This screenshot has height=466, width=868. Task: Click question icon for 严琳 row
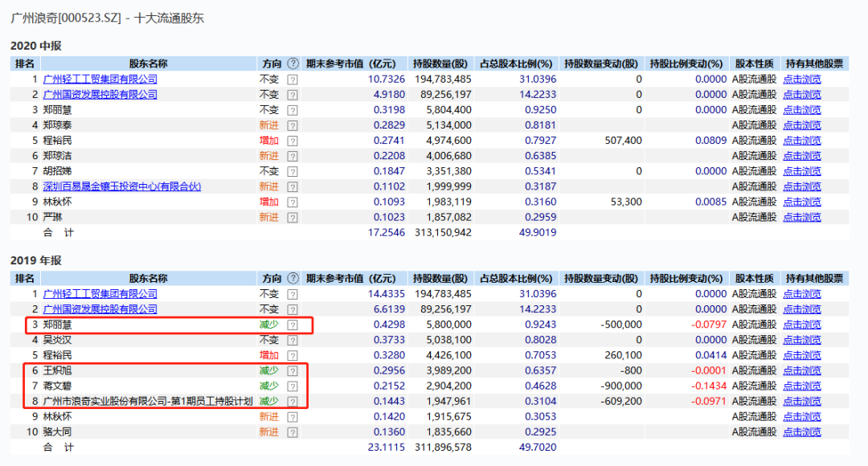click(293, 218)
